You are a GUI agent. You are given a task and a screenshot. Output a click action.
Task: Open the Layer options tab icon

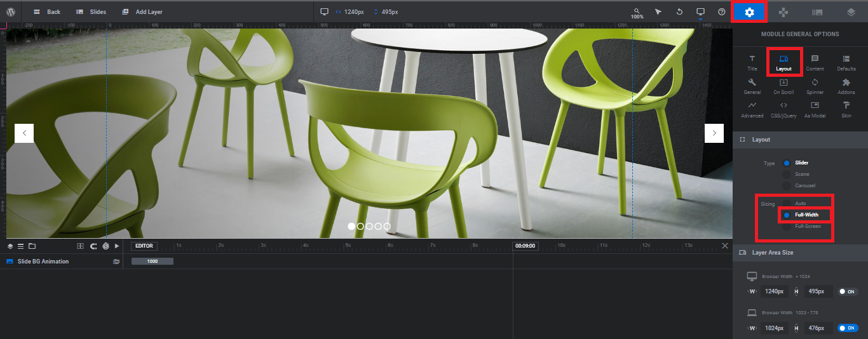[x=851, y=12]
